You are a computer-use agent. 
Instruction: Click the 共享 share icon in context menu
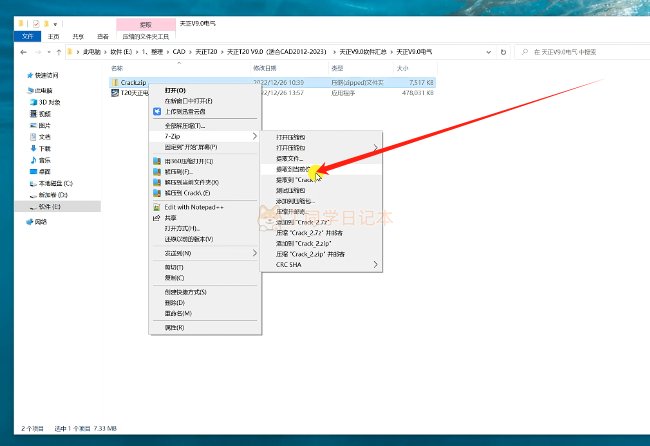(156, 217)
